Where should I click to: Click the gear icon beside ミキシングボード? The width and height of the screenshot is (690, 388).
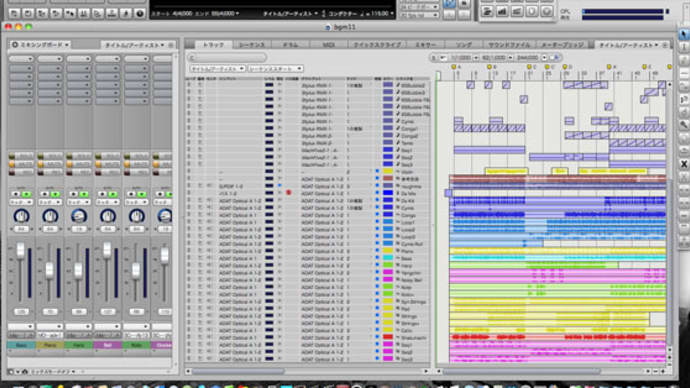[x=15, y=44]
